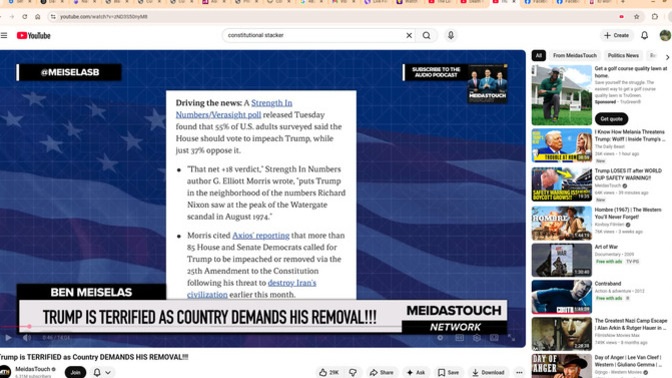Reload the page in the browser

(x=25, y=17)
